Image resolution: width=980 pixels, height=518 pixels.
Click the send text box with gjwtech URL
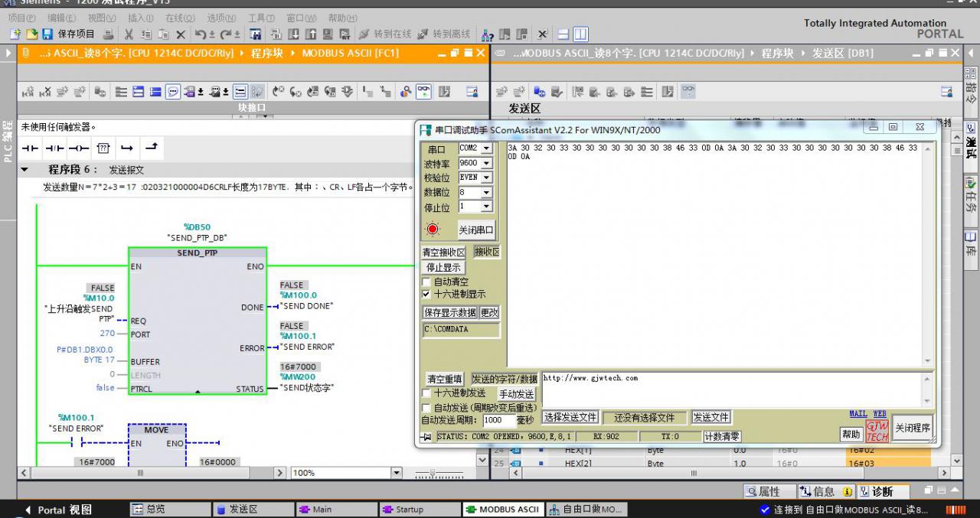(x=731, y=389)
